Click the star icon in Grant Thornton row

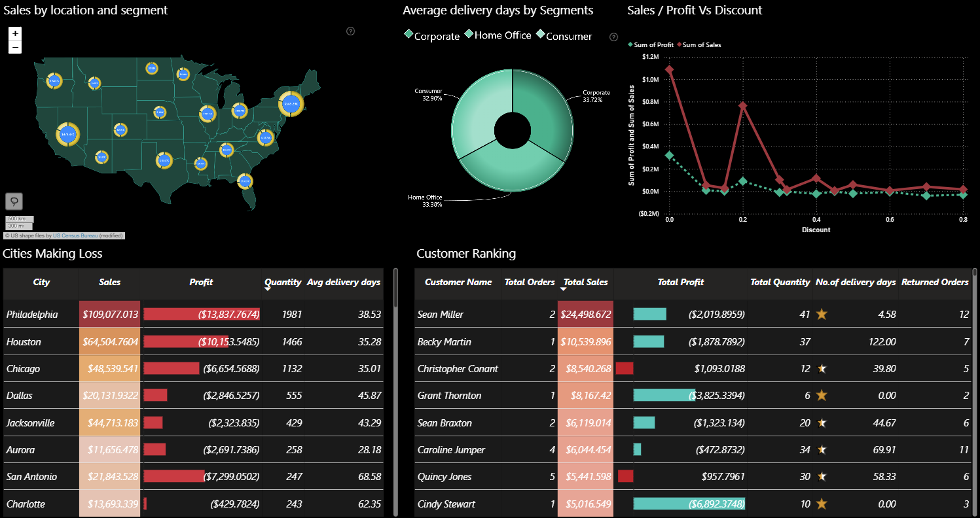click(x=822, y=396)
